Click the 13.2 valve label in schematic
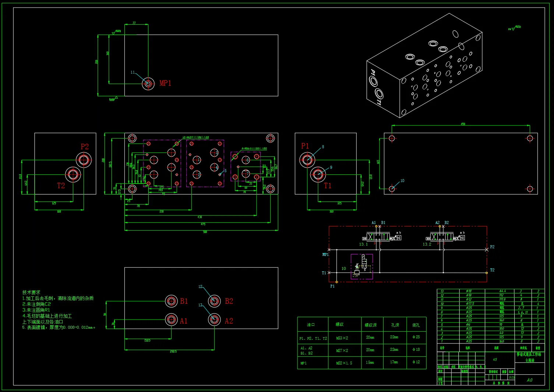This screenshot has height=392, width=554. pos(427,245)
